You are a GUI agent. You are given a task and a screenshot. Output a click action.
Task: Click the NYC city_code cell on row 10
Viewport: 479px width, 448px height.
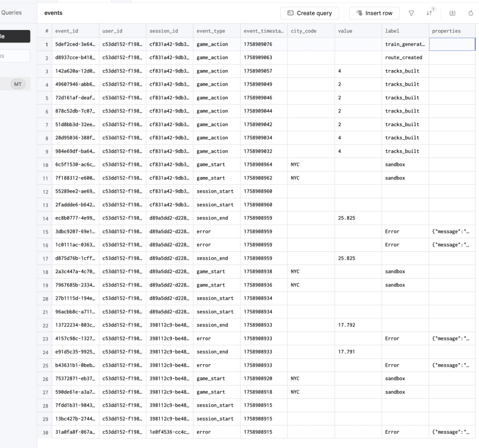[x=306, y=164]
